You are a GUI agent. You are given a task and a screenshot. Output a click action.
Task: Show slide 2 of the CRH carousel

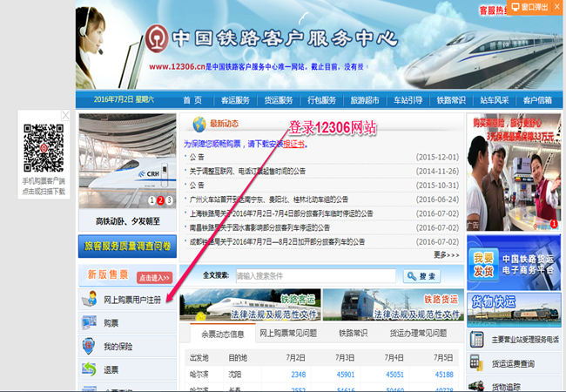pyautogui.click(x=160, y=200)
